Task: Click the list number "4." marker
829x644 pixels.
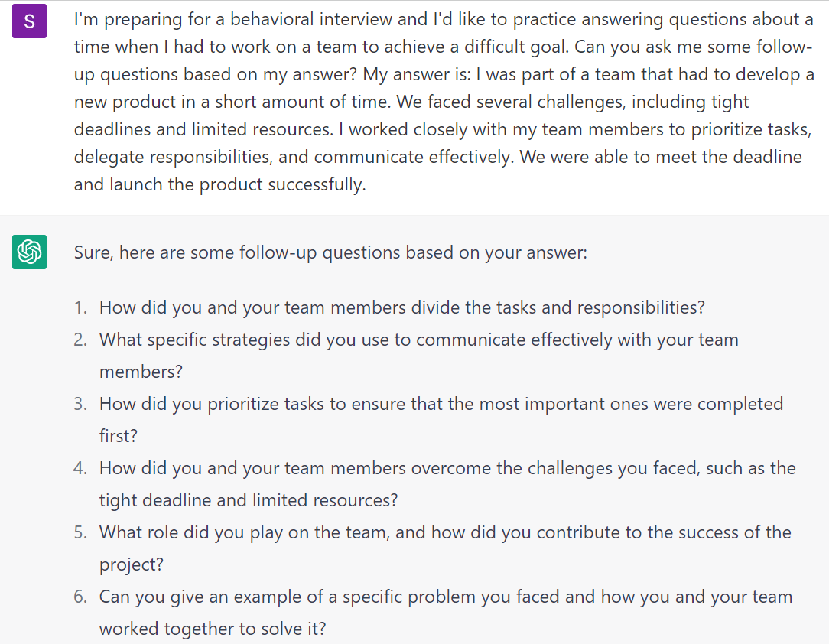Action: [81, 468]
